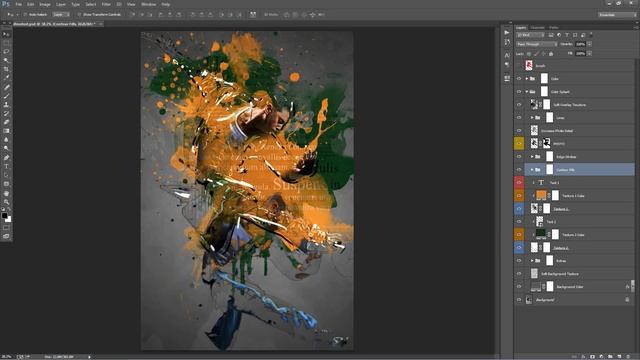Open the layer Kind filter dropdown
This screenshot has width=640, height=360.
531,35
